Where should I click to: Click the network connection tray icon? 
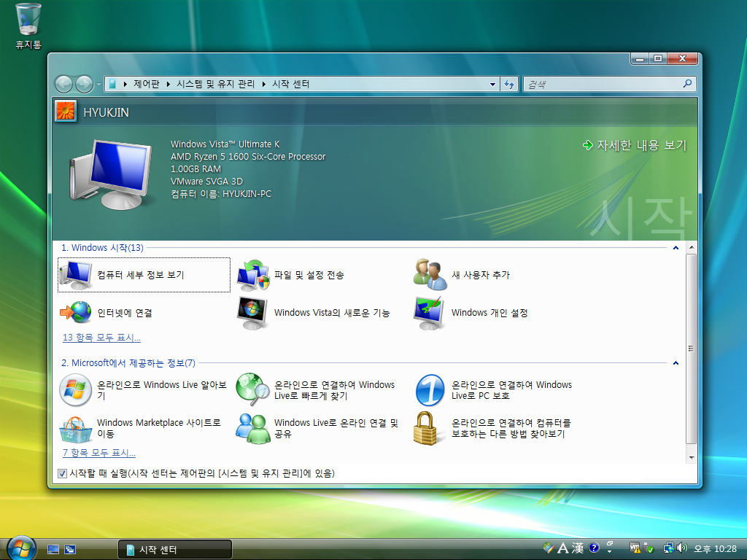click(669, 548)
